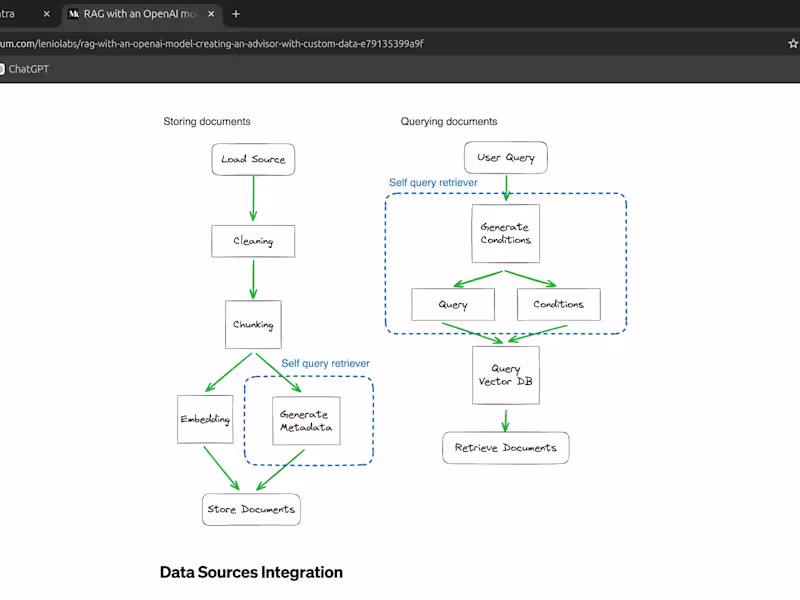Select the 'Retrieve Documents' box

coord(505,448)
